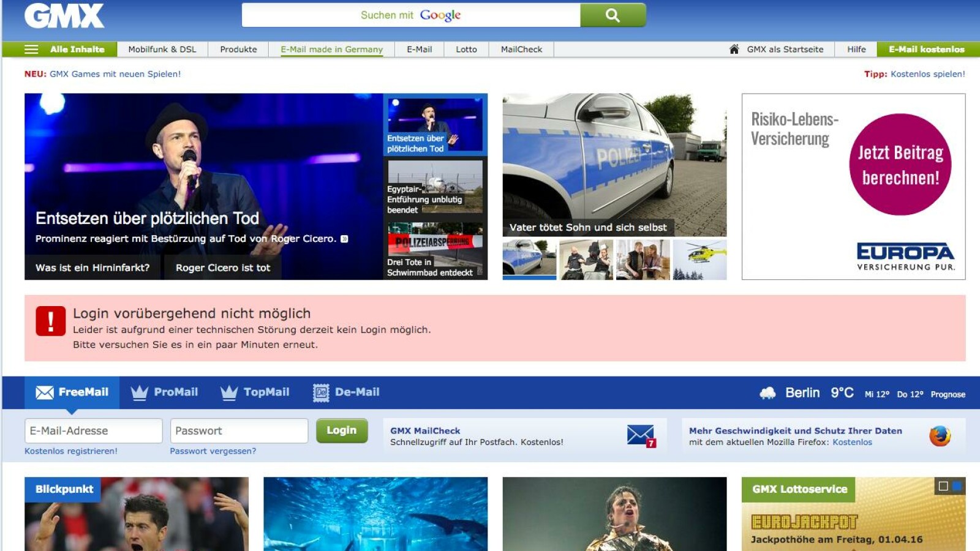Click the GMX Lottoservice header
980x551 pixels.
coord(799,489)
